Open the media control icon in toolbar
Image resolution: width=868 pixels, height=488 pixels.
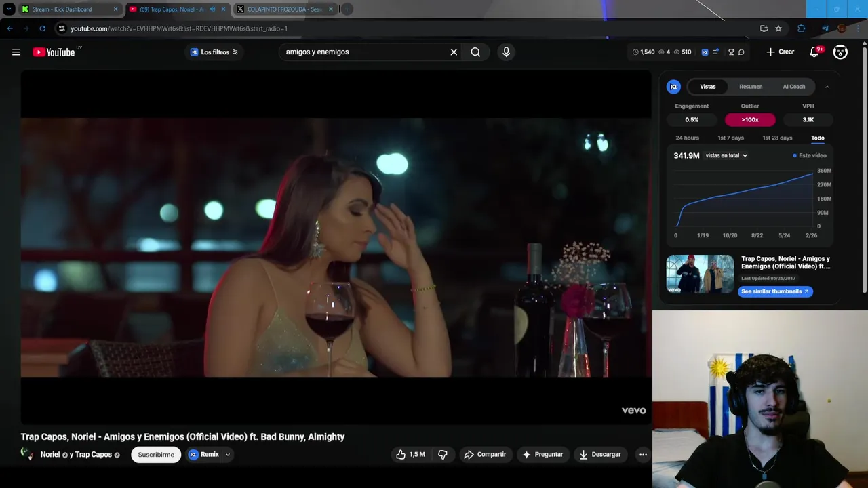(x=825, y=28)
